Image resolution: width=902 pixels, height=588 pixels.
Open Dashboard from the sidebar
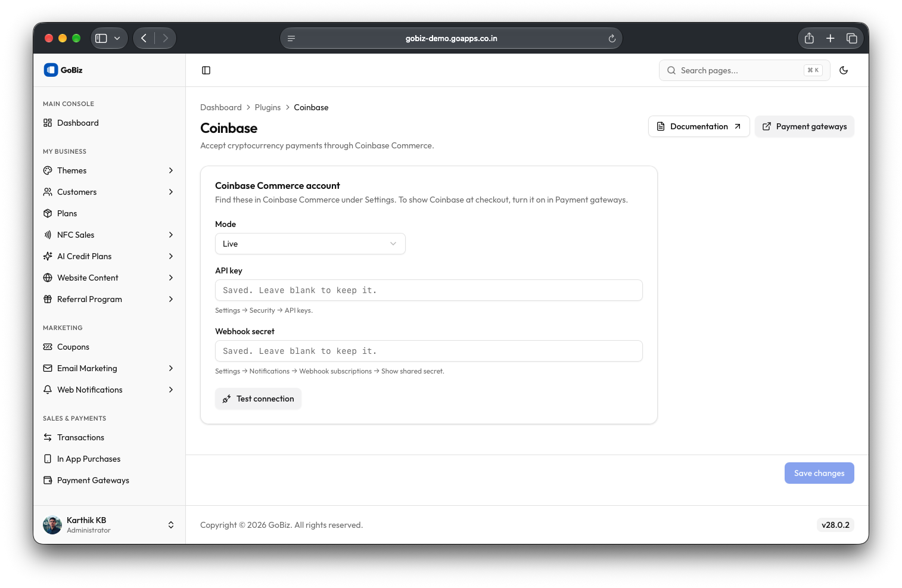(x=109, y=123)
